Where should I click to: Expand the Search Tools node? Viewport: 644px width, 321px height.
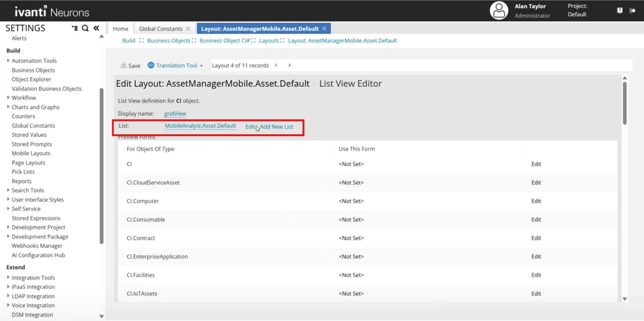tap(8, 190)
